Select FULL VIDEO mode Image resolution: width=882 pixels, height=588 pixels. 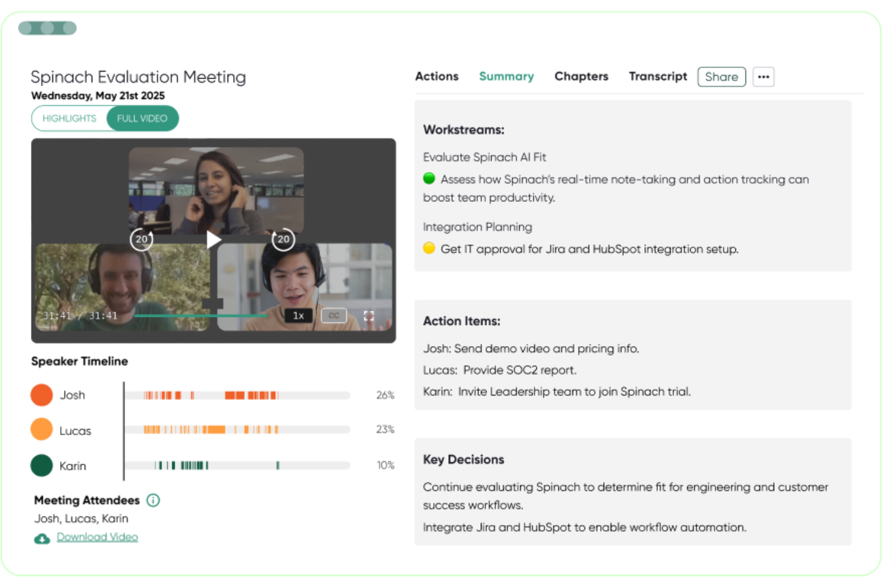coord(142,118)
